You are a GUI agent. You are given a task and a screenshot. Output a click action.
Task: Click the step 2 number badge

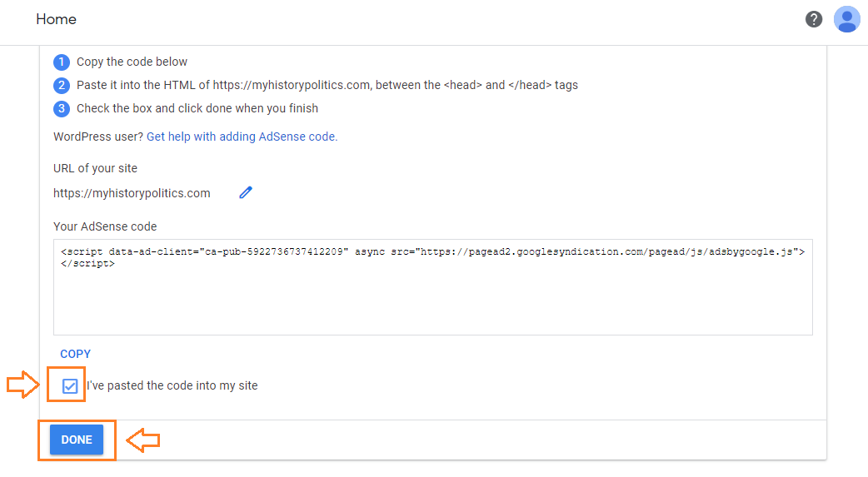[x=62, y=85]
